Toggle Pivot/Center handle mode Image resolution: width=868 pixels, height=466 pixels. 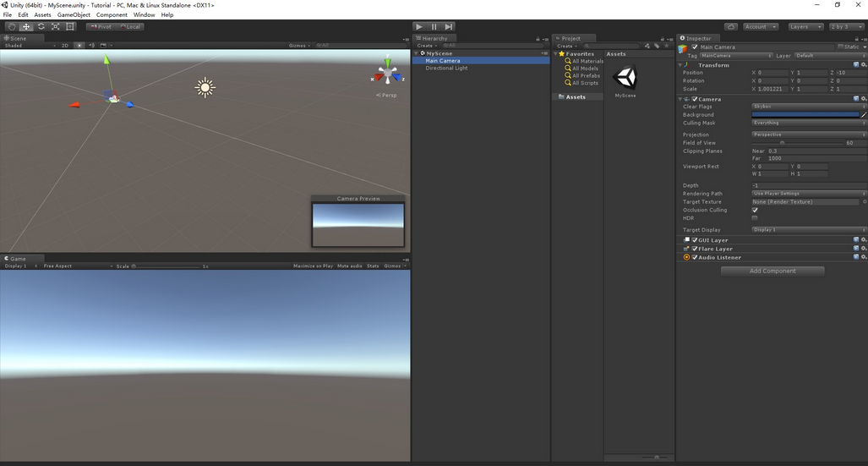pos(101,26)
